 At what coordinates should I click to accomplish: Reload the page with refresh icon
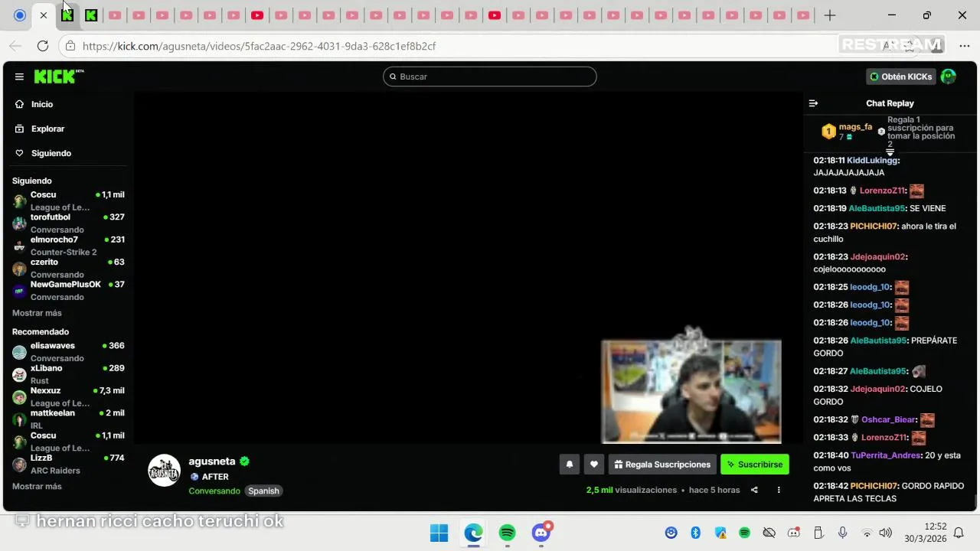pyautogui.click(x=43, y=46)
